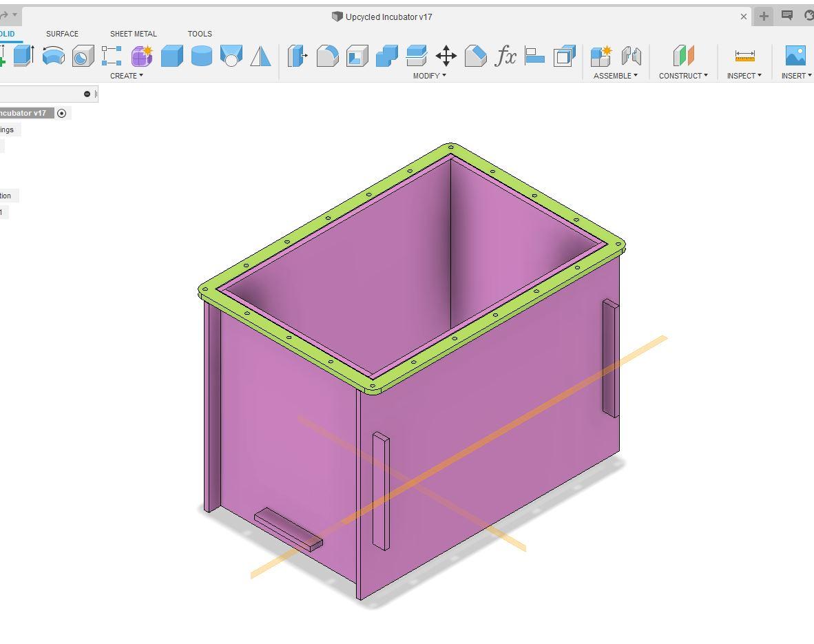
Task: Open the ASSEMBLE dropdown menu
Action: point(616,76)
